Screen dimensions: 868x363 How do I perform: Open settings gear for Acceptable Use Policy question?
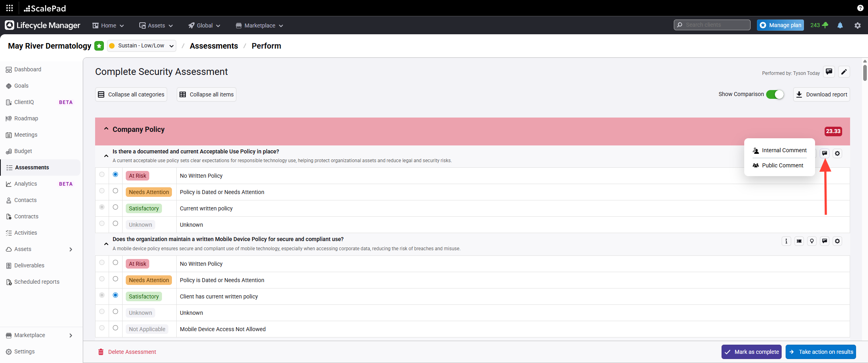[x=837, y=153]
